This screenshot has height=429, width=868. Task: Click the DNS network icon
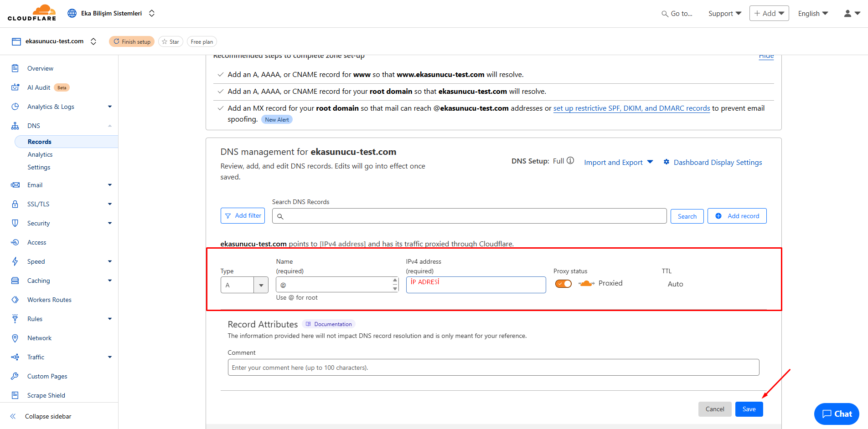[15, 126]
